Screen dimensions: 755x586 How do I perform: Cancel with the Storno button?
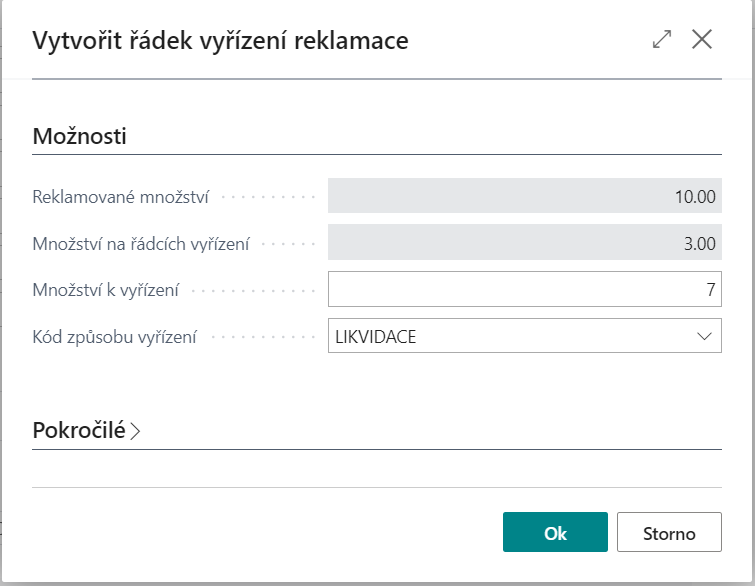669,533
